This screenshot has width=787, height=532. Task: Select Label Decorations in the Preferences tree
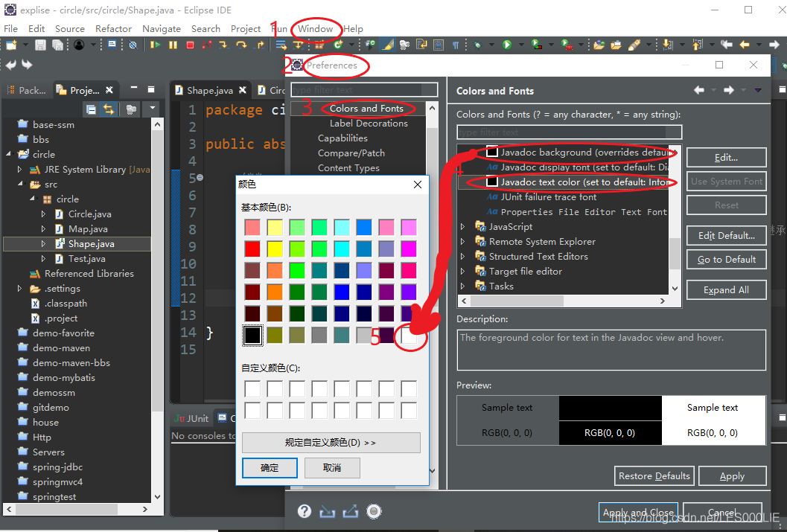[x=369, y=124]
